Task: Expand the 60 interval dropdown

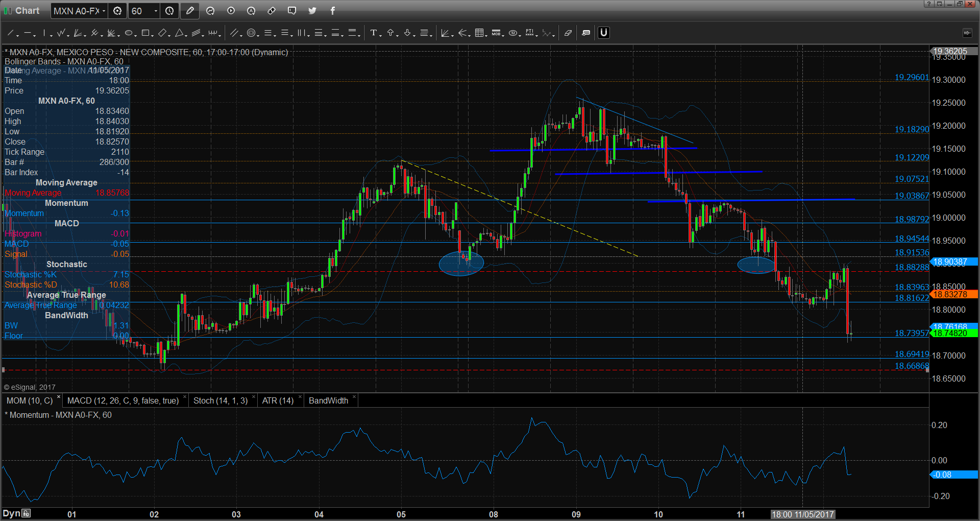Action: pos(156,11)
